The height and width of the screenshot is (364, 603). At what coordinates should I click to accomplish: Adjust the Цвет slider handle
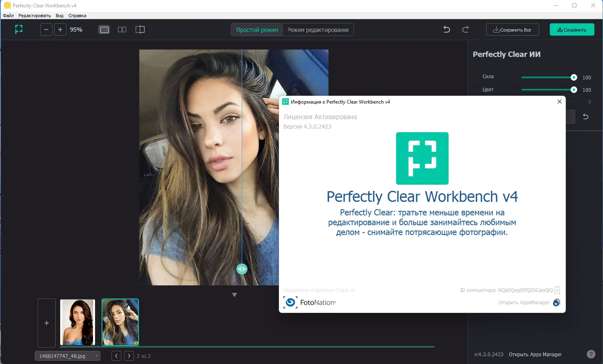(574, 90)
